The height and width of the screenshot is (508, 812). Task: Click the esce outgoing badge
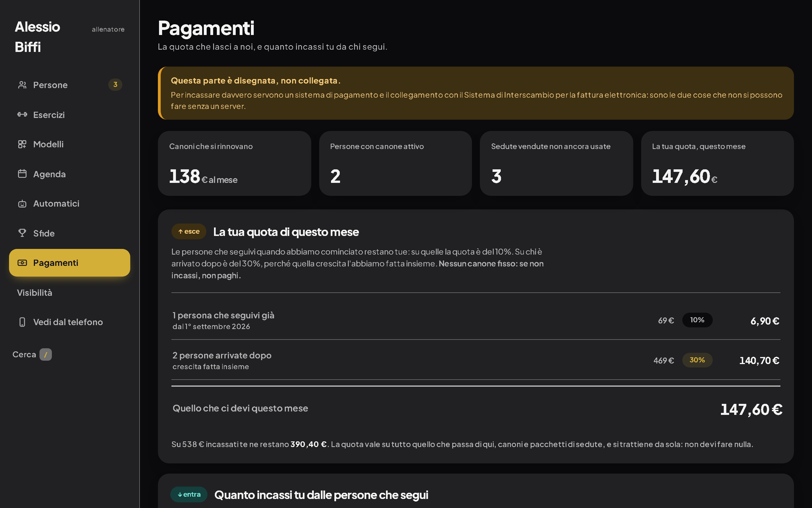coord(189,231)
